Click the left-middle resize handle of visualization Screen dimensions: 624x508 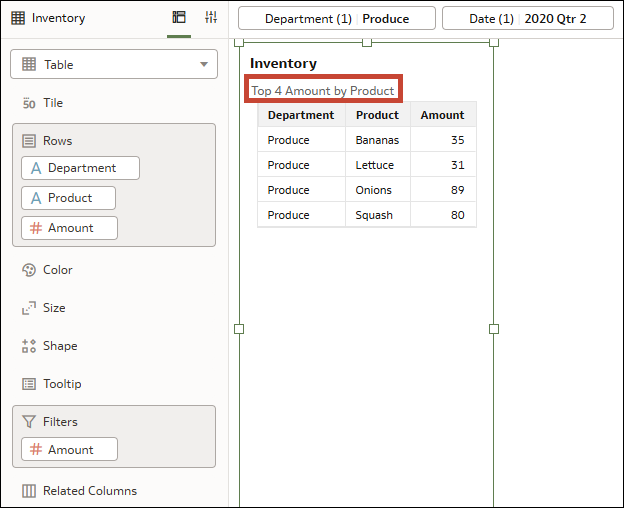[x=239, y=329]
